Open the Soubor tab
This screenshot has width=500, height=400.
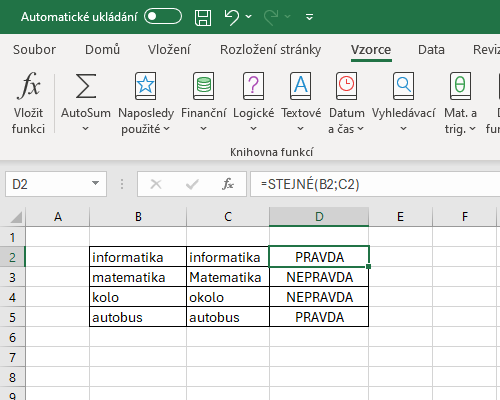click(x=34, y=50)
